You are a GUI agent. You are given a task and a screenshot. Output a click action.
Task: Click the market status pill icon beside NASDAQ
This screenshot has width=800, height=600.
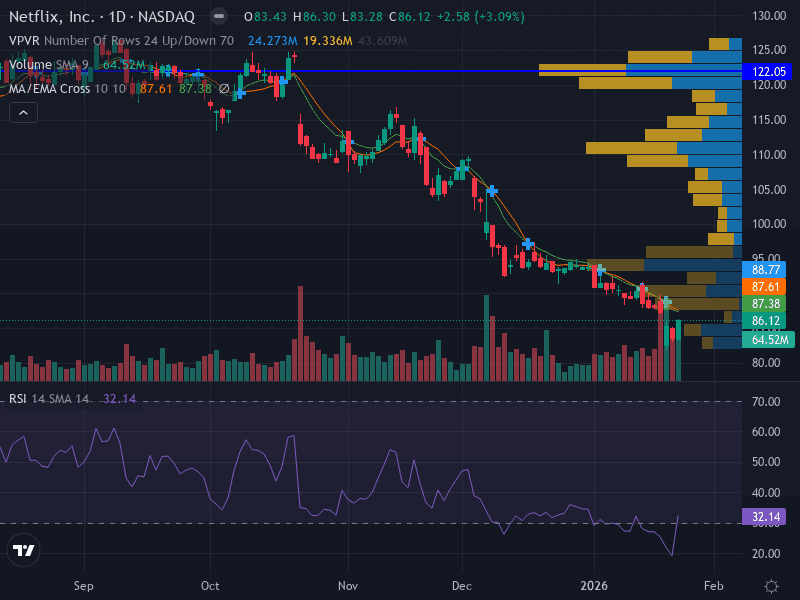[x=219, y=16]
